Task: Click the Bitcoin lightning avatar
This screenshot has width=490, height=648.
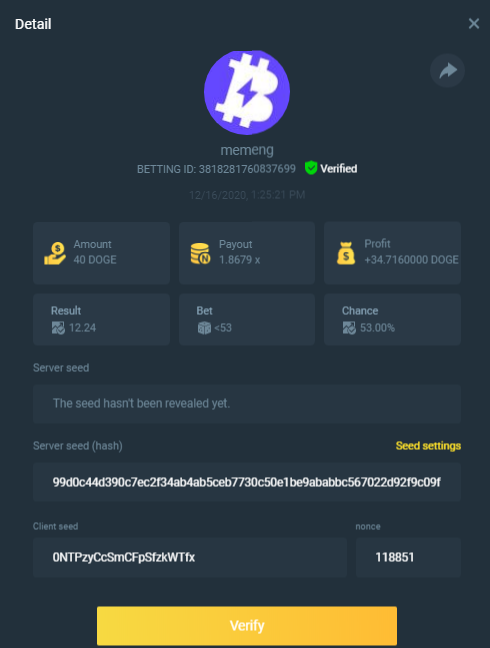Action: click(247, 92)
